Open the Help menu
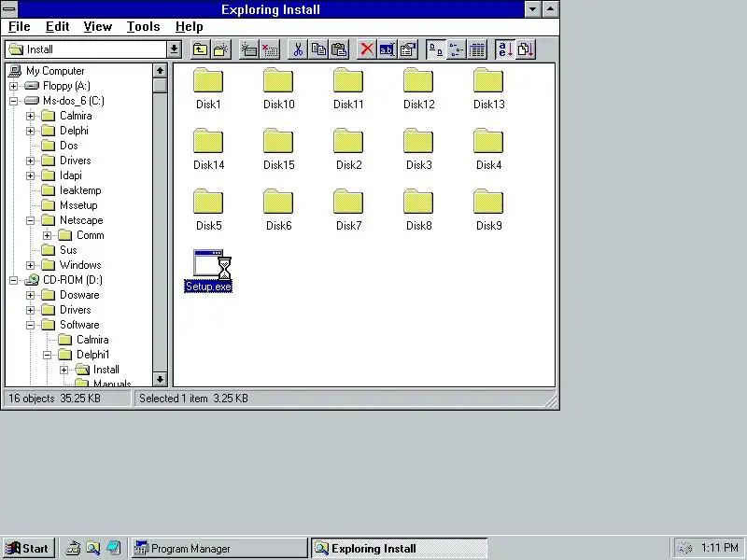The height and width of the screenshot is (560, 747). tap(190, 27)
